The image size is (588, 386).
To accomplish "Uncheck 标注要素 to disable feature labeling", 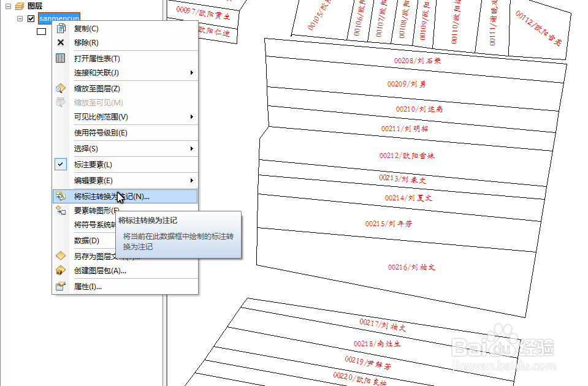I will 59,164.
